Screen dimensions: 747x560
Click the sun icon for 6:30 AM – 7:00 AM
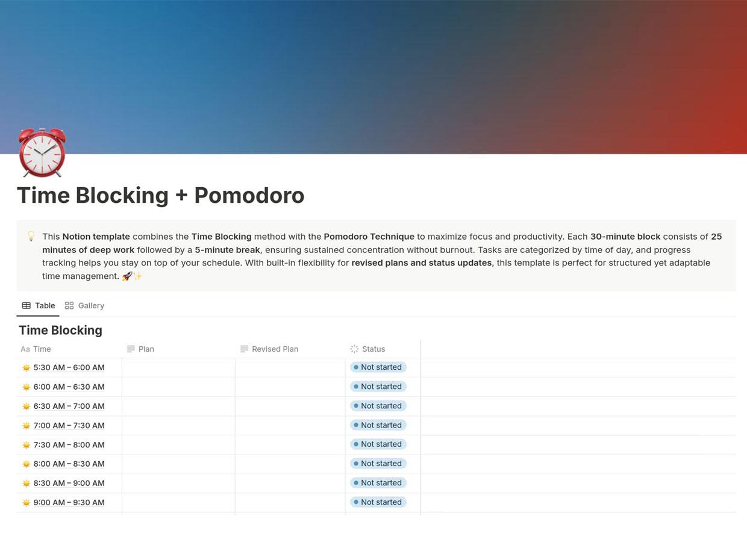[x=26, y=406]
